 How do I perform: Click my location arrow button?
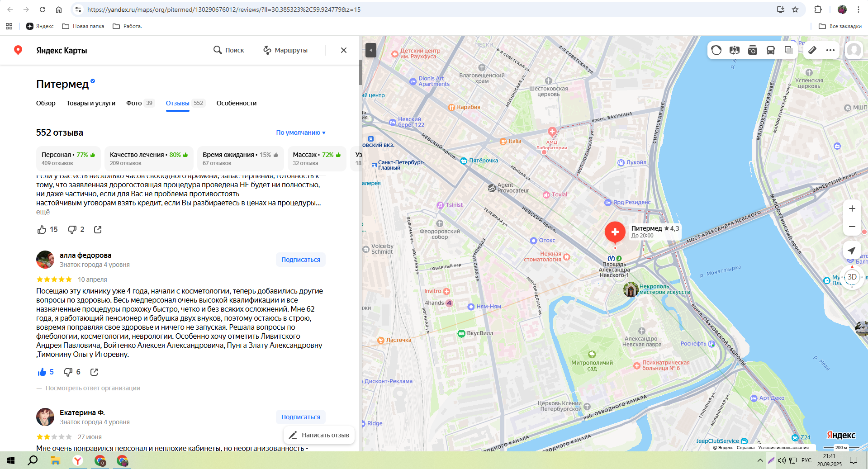pos(852,251)
